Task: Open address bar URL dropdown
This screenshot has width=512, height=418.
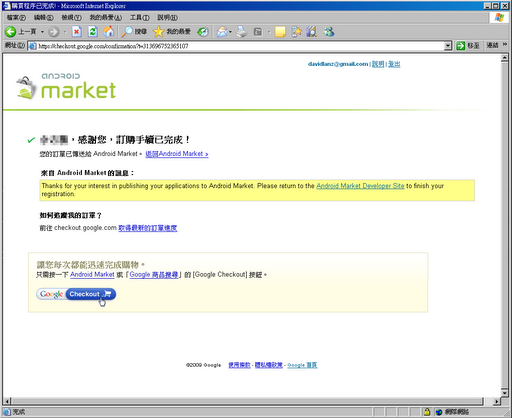Action: pos(448,46)
